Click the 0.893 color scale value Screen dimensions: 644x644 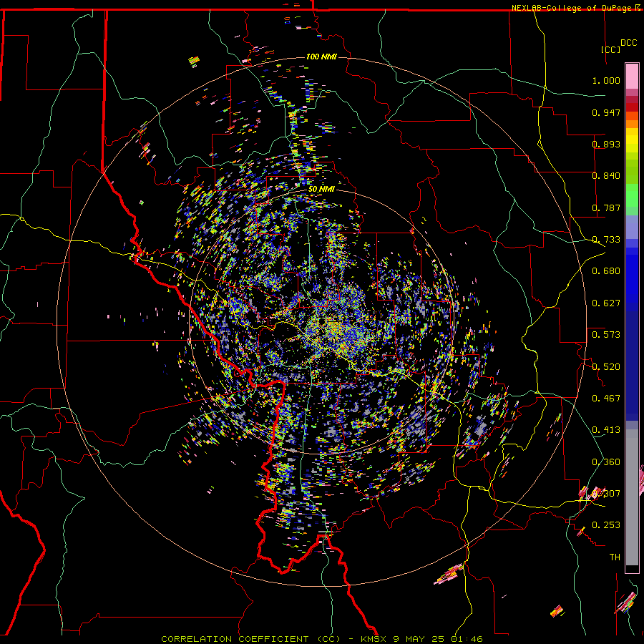coord(606,144)
